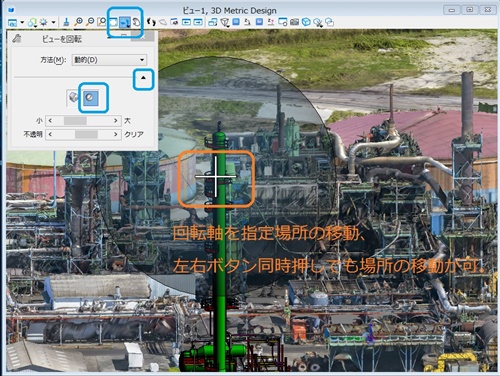Toggle the sphere rotation mode button

click(x=90, y=98)
